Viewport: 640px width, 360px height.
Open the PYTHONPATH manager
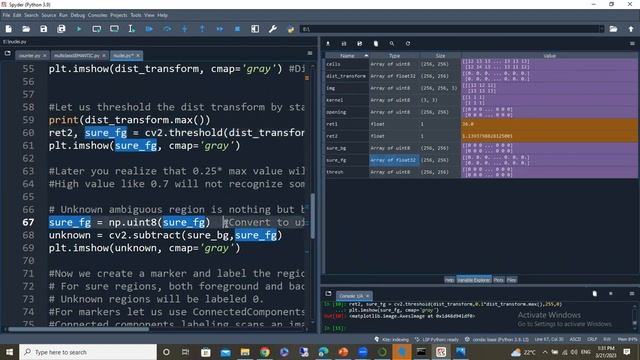(x=290, y=29)
